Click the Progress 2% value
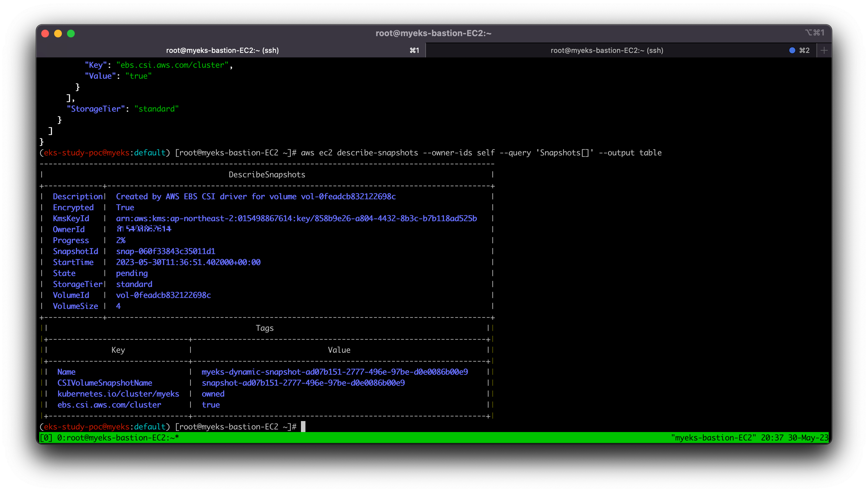868x492 pixels. [121, 240]
